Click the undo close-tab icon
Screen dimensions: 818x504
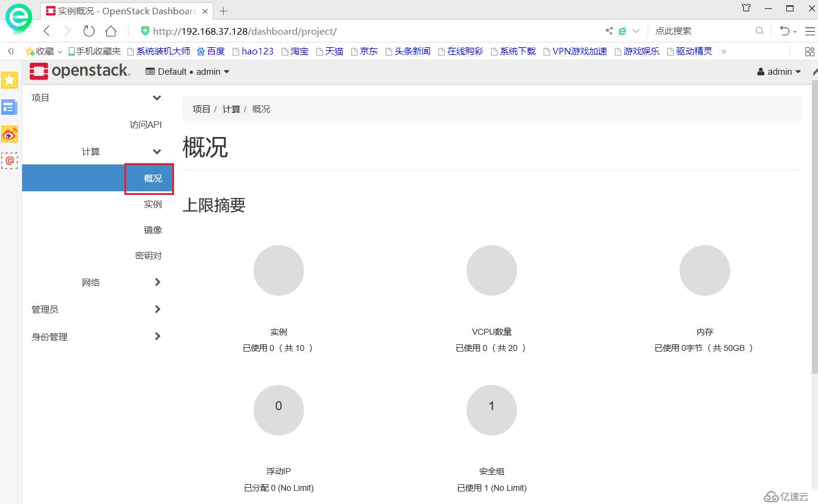click(x=785, y=31)
